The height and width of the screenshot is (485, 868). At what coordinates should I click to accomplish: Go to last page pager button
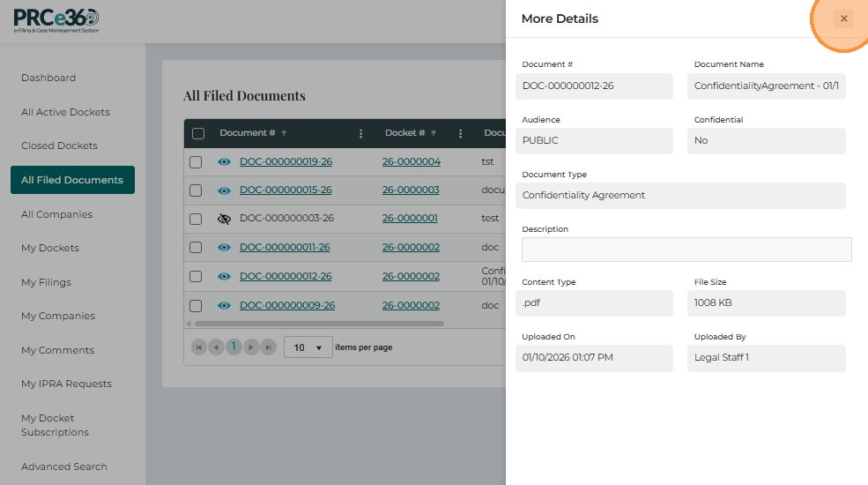(269, 347)
